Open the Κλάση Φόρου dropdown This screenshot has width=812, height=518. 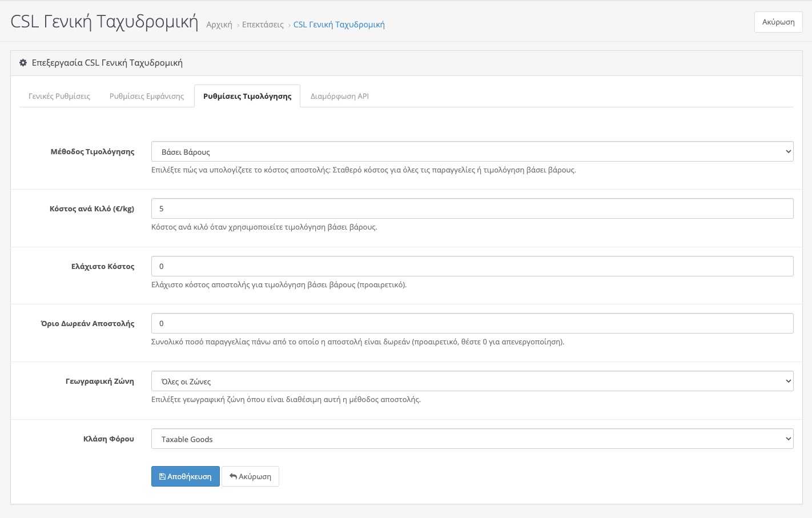pos(472,439)
